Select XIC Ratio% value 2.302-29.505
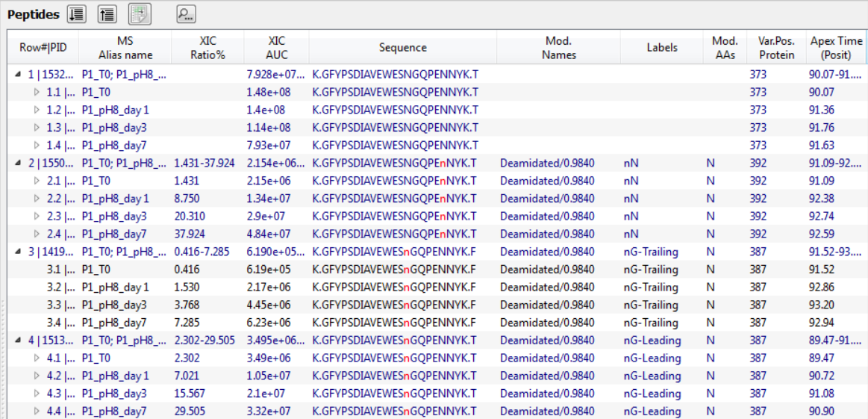The height and width of the screenshot is (419, 868). pos(204,341)
